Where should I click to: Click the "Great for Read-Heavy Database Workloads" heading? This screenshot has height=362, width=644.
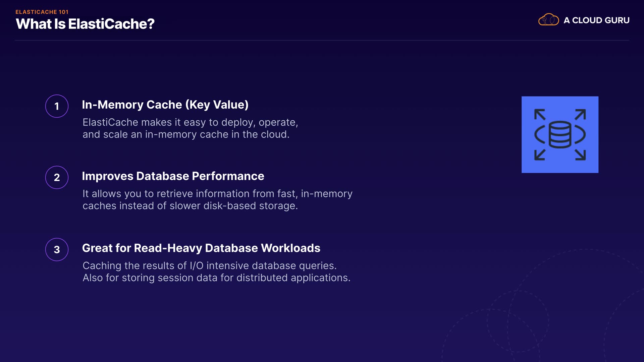pos(201,248)
